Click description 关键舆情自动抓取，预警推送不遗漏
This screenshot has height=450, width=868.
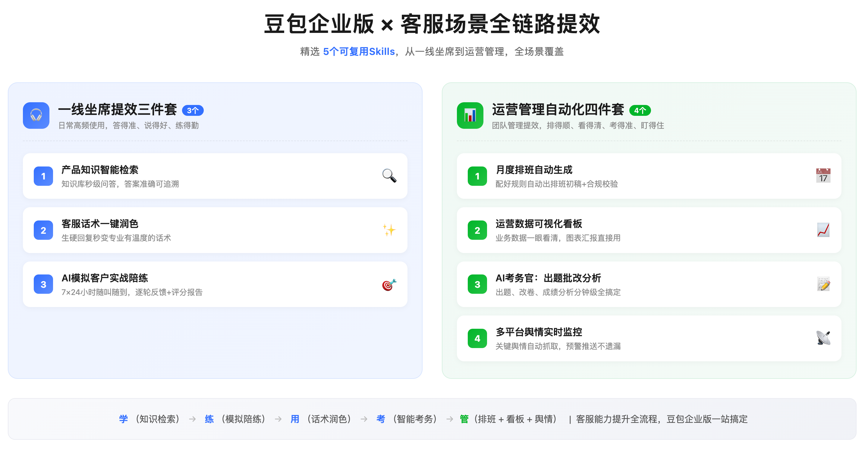[x=558, y=346]
